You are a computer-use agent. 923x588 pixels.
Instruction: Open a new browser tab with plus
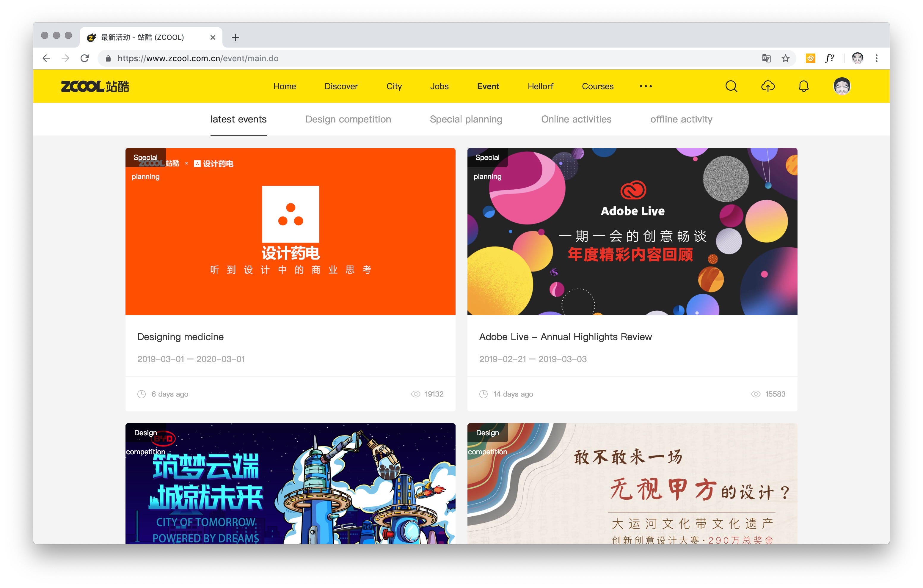tap(235, 37)
